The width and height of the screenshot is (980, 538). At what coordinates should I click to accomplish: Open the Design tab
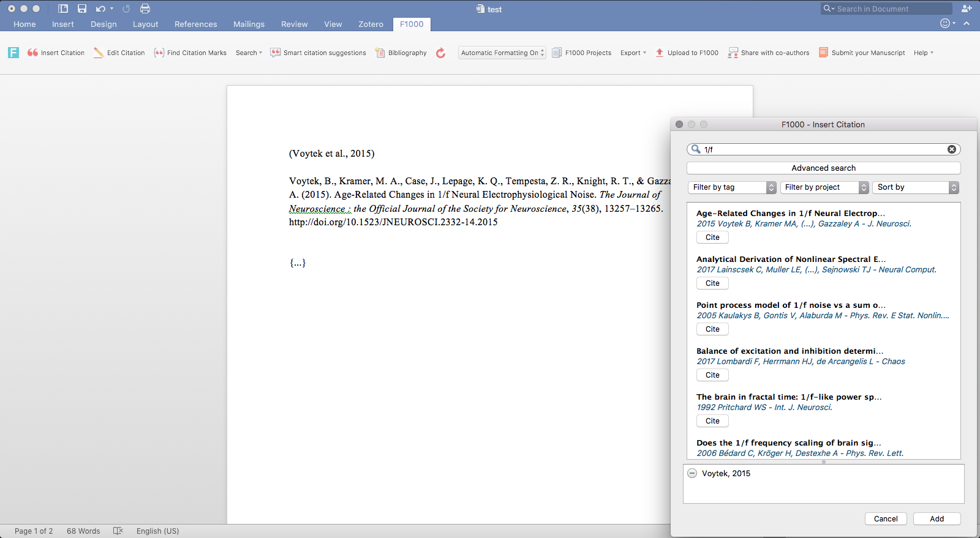click(104, 24)
